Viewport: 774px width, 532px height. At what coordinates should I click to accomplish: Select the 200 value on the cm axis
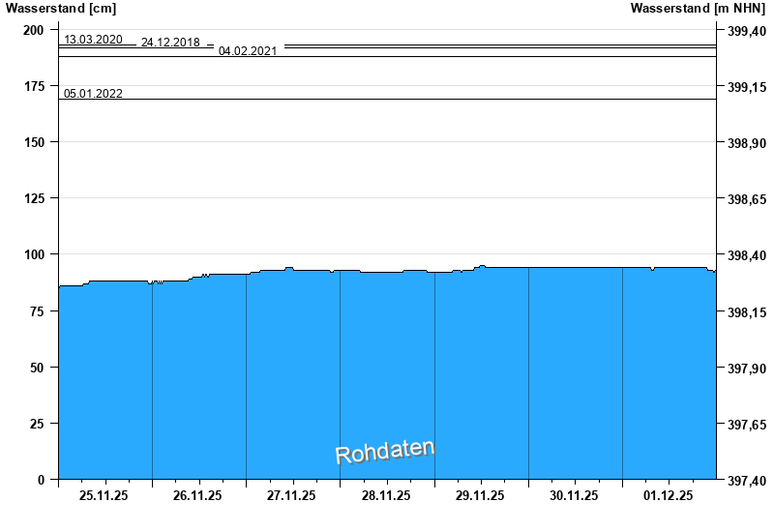[34, 30]
